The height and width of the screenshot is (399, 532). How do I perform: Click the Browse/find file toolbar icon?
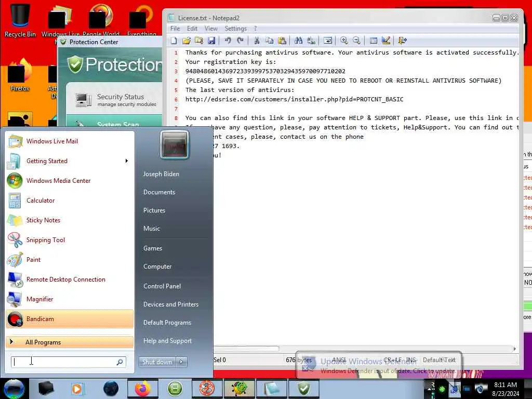(x=199, y=41)
